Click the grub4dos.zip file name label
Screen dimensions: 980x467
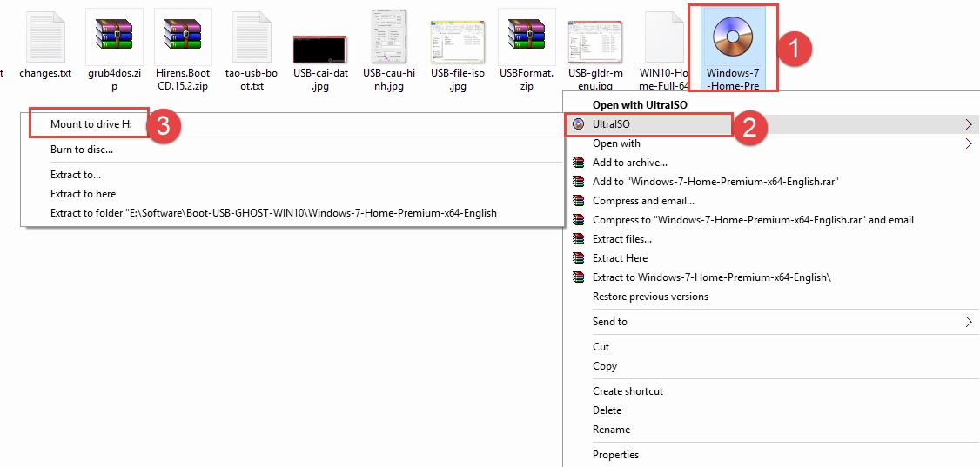tap(114, 79)
